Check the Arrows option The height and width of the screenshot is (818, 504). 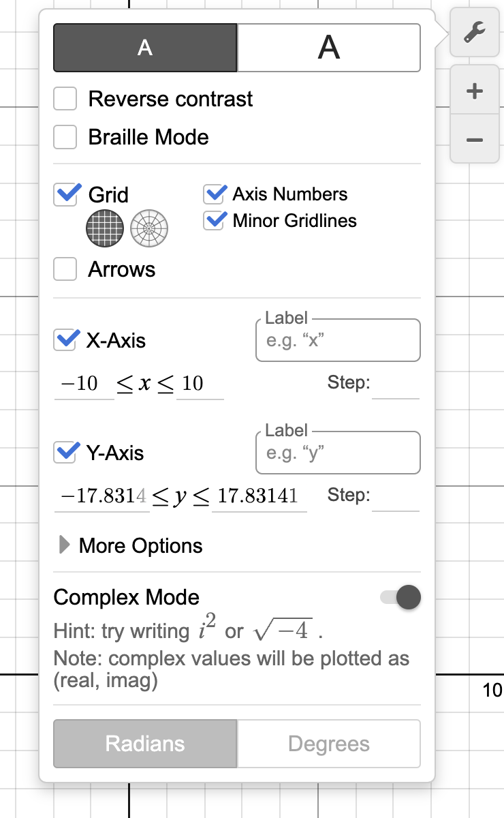point(65,269)
